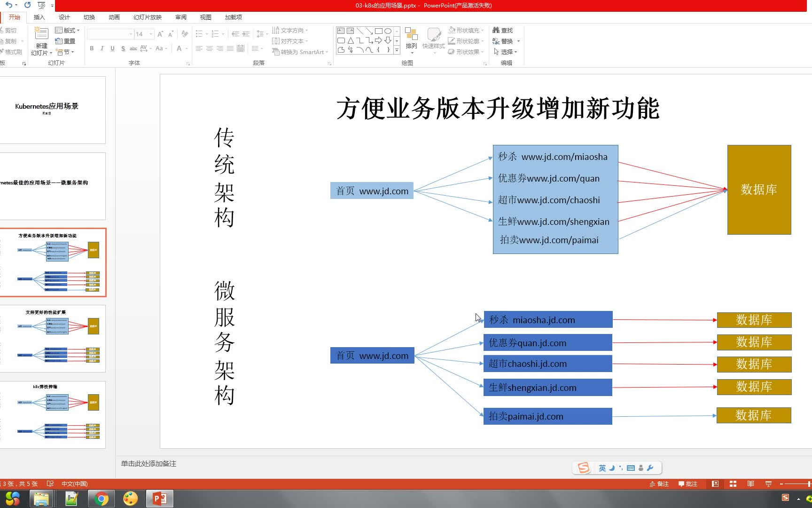
Task: Click the Format Painter (格式刷) icon
Action: point(11,52)
